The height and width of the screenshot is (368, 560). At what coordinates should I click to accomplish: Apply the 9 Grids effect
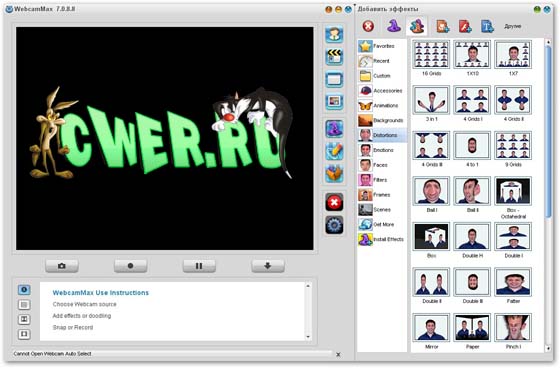(x=513, y=145)
